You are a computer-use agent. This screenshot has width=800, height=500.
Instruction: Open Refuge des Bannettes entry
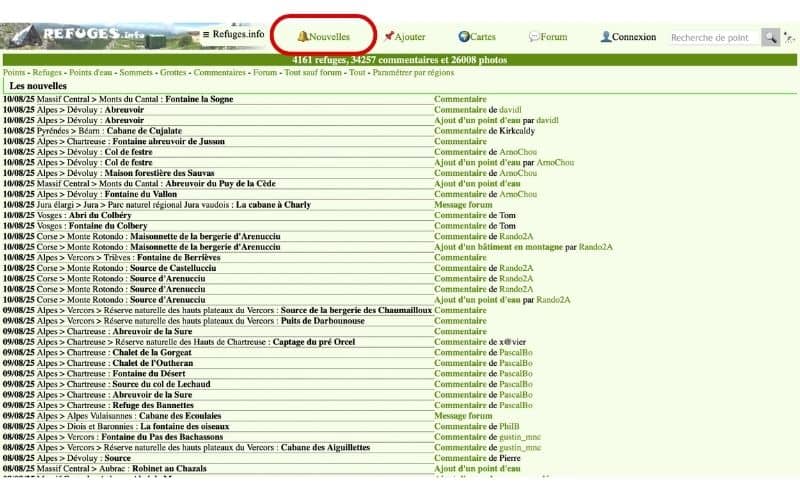click(159, 405)
